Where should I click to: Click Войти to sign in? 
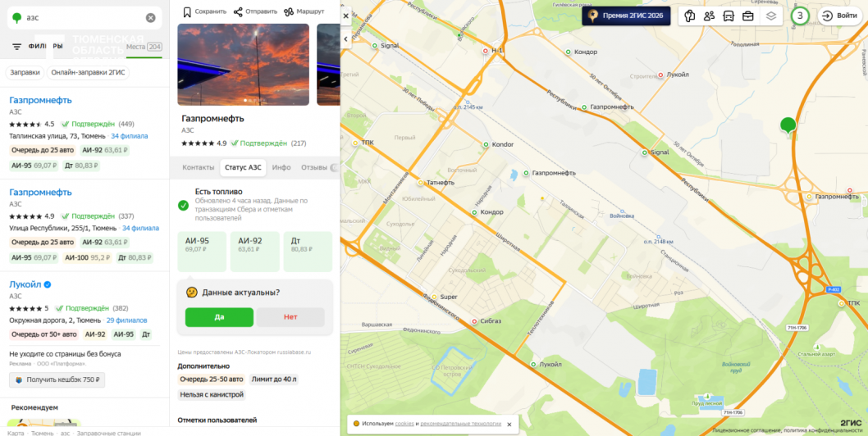pyautogui.click(x=840, y=16)
